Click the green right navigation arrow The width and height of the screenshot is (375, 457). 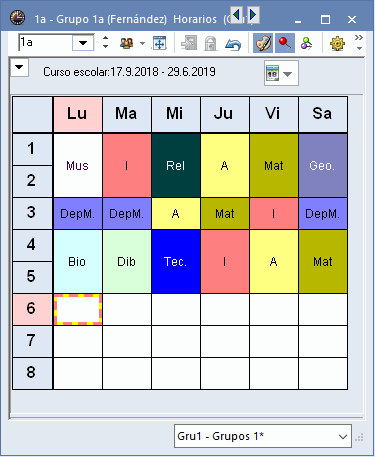253,15
